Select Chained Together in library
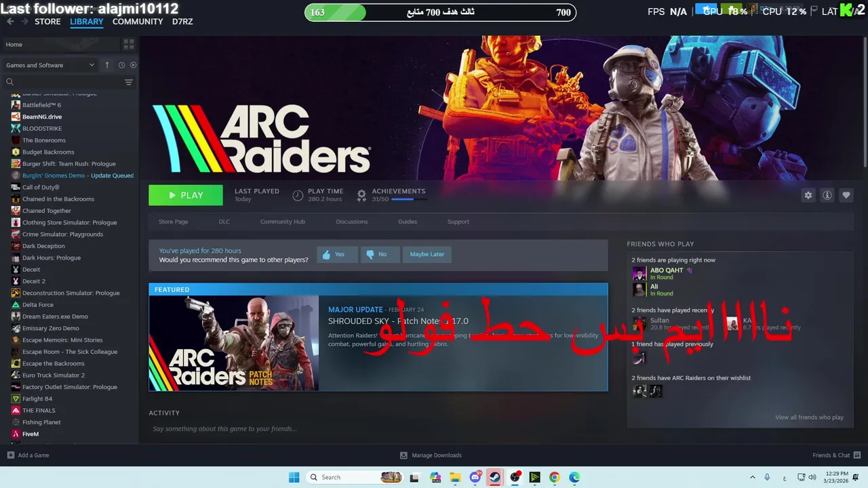Screen dimensions: 868x488 click(47, 211)
